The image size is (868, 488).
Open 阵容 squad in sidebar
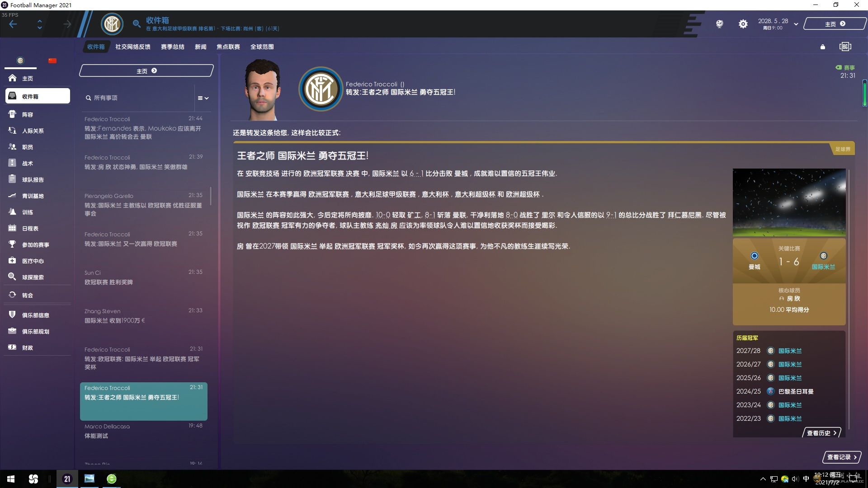[37, 114]
